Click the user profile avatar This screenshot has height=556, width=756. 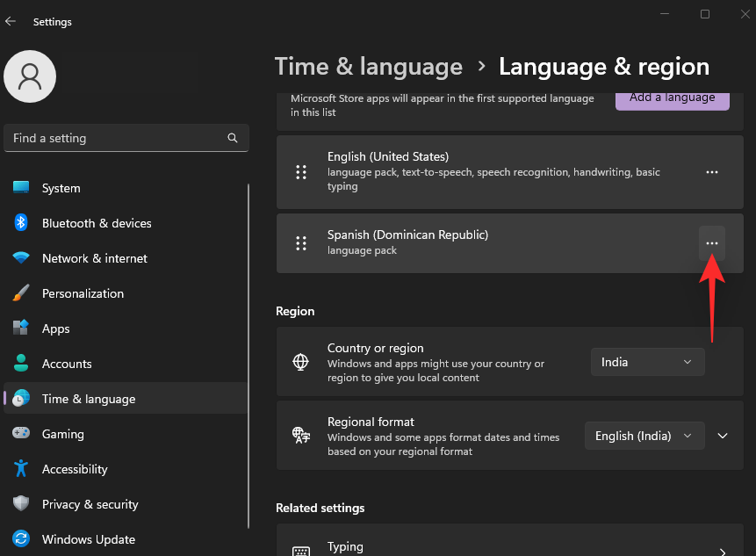(30, 76)
